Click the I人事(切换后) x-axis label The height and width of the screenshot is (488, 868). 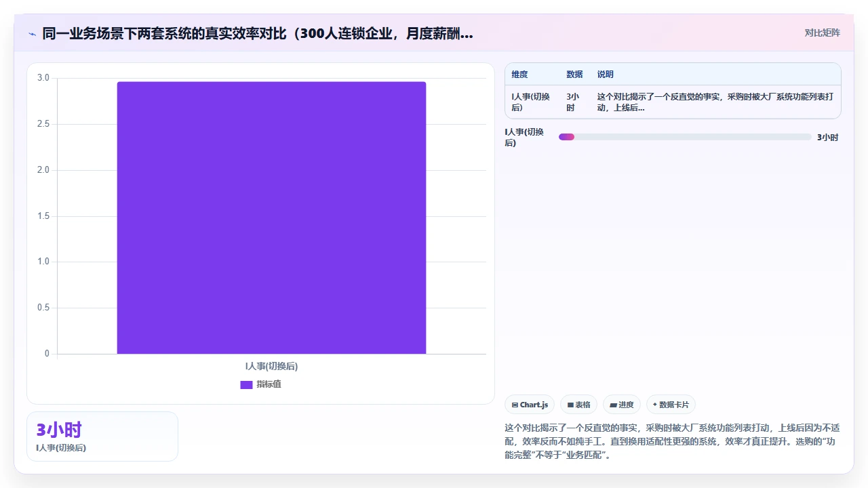[x=271, y=366]
